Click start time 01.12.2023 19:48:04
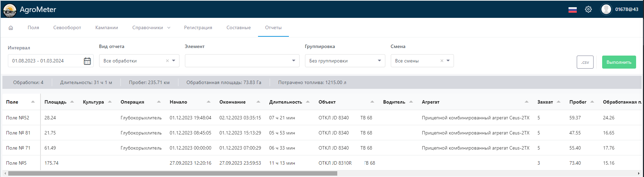 190,118
